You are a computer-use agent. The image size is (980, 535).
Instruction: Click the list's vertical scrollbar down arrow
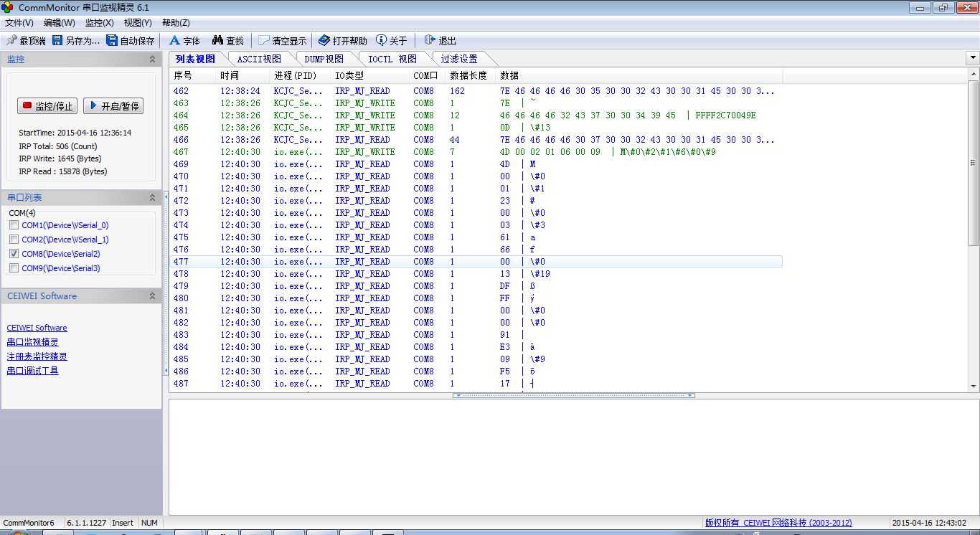pos(974,387)
